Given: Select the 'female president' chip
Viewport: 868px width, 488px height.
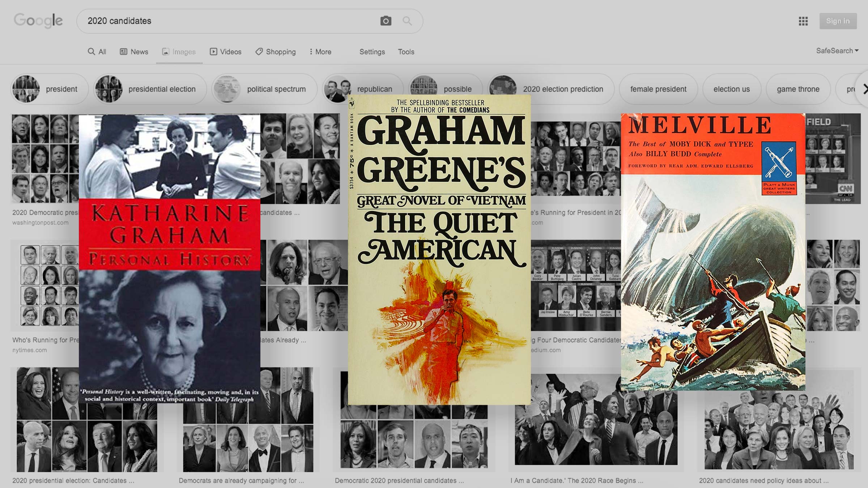Looking at the screenshot, I should [x=658, y=89].
